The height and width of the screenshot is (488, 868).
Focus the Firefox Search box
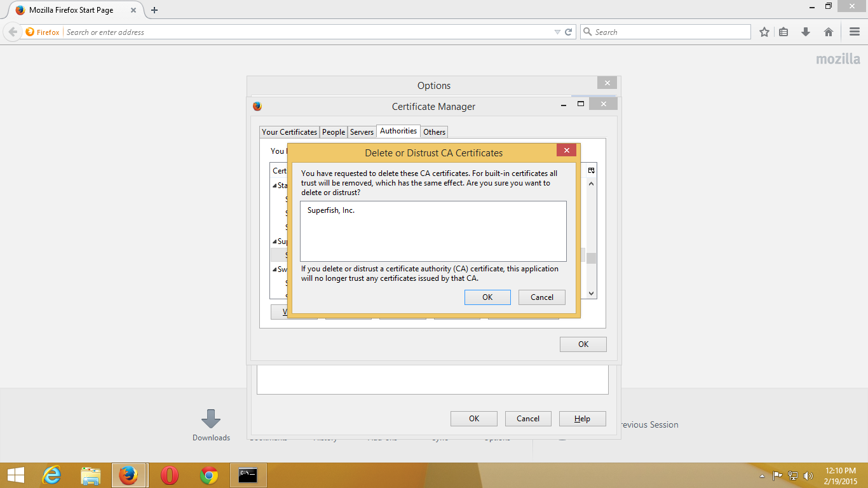click(665, 32)
